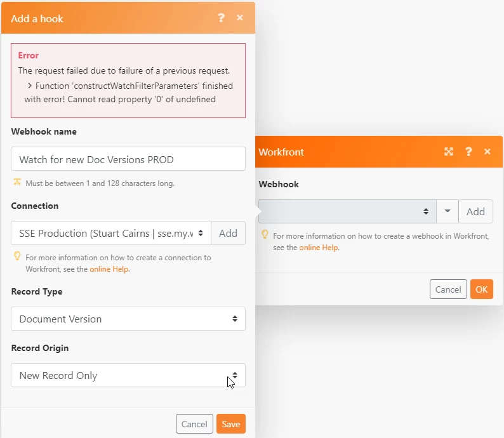Screen dimensions: 504x438
Task: Open help in Add a hook dialog
Action: pyautogui.click(x=221, y=18)
